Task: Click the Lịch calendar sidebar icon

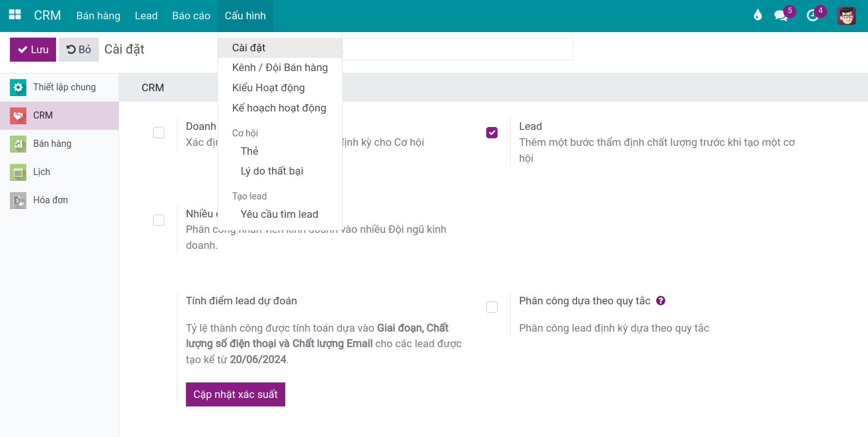Action: pyautogui.click(x=18, y=172)
